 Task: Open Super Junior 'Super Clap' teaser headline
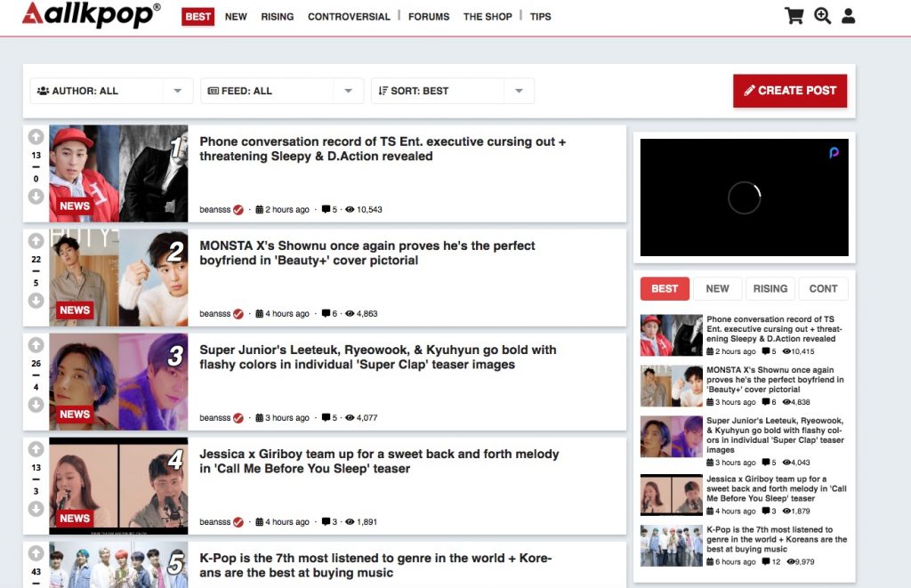(x=377, y=357)
